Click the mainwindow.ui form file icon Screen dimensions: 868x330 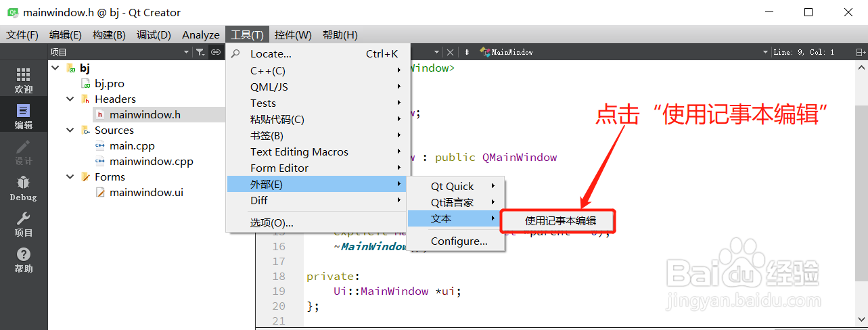(100, 193)
